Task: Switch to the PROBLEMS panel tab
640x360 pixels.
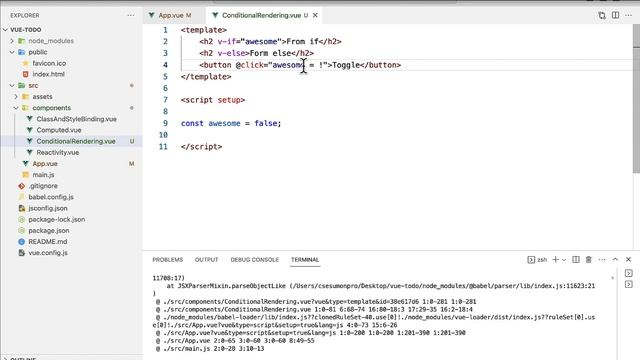Action: [167, 260]
